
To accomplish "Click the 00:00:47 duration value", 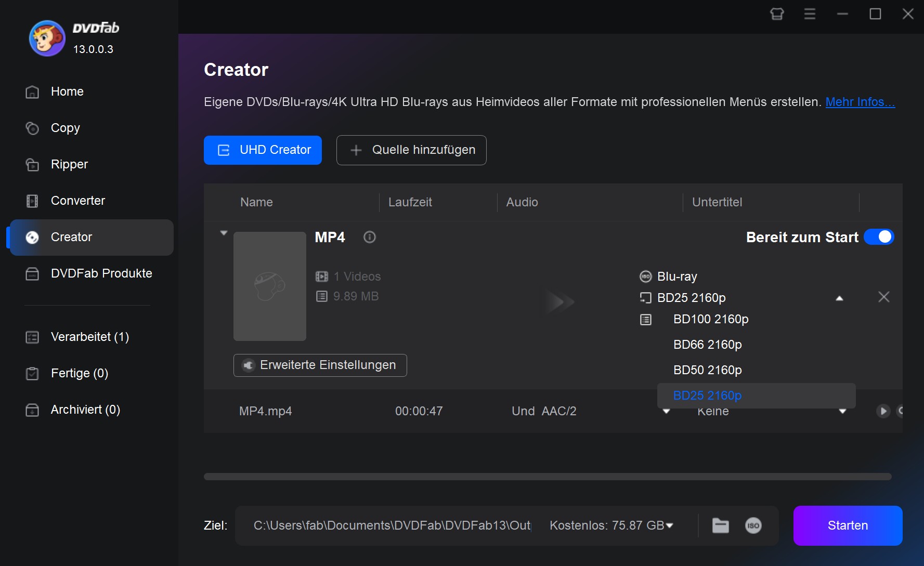I will [419, 411].
